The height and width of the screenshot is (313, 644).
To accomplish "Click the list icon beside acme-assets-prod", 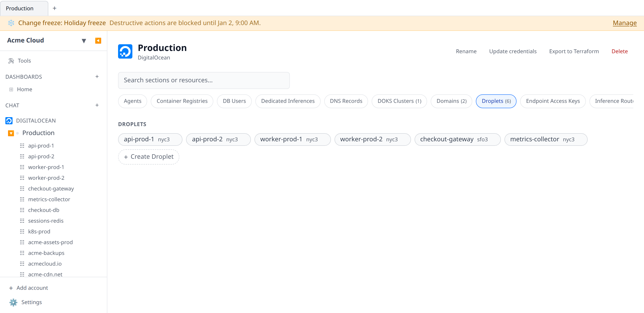I will (22, 243).
